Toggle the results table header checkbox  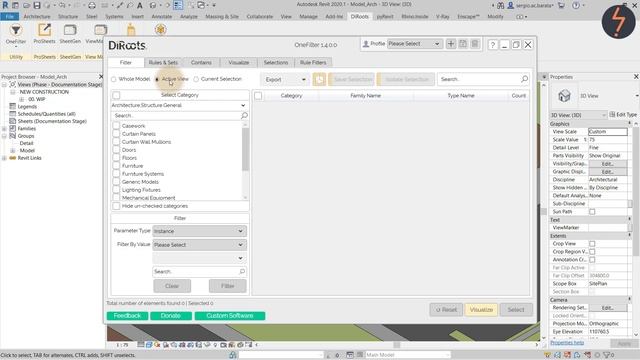click(258, 96)
